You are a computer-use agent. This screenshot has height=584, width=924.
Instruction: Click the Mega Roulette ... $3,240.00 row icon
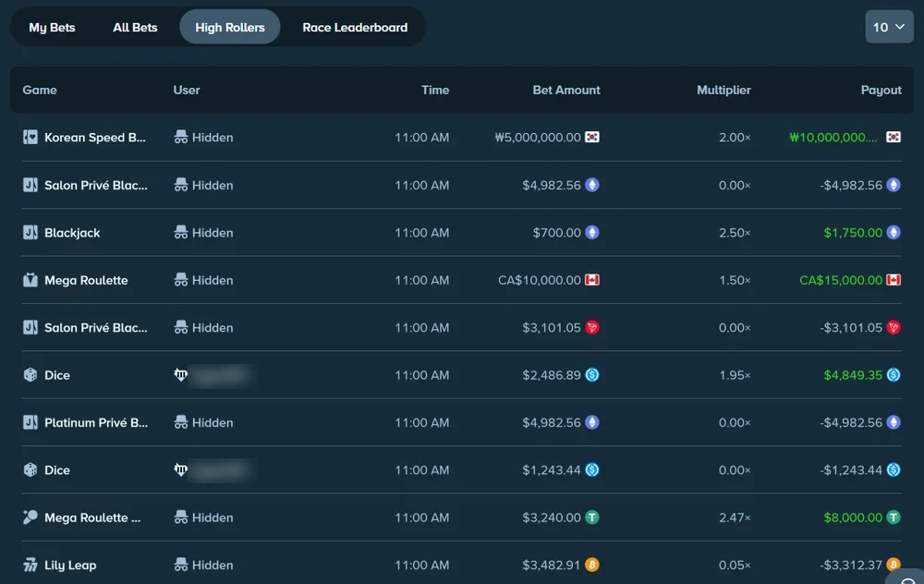coord(30,517)
